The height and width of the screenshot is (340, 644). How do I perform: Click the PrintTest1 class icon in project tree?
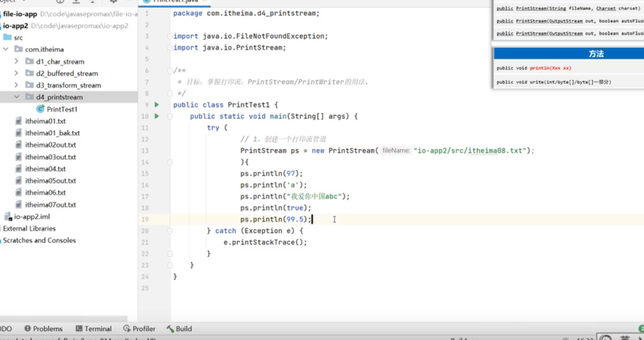tap(40, 109)
